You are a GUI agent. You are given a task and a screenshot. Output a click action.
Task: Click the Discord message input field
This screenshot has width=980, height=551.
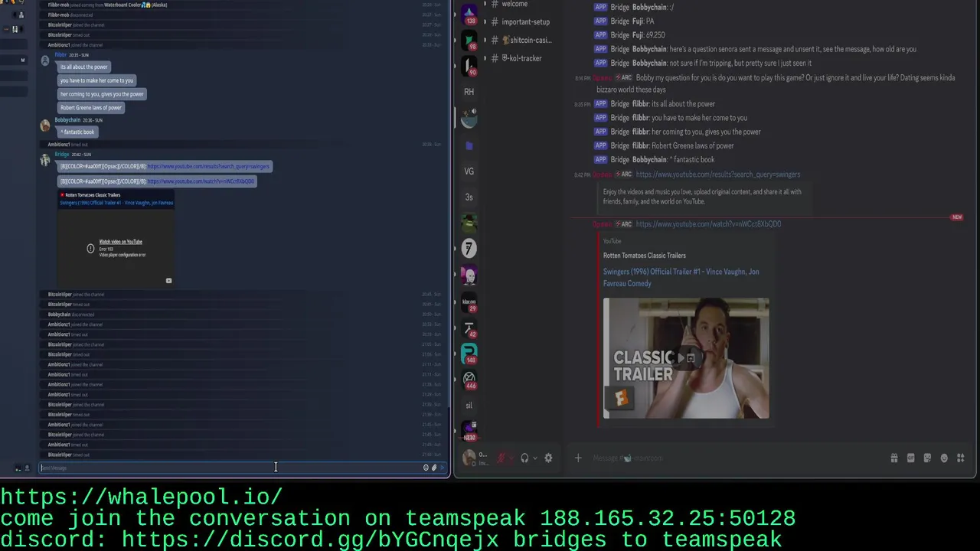(x=735, y=458)
